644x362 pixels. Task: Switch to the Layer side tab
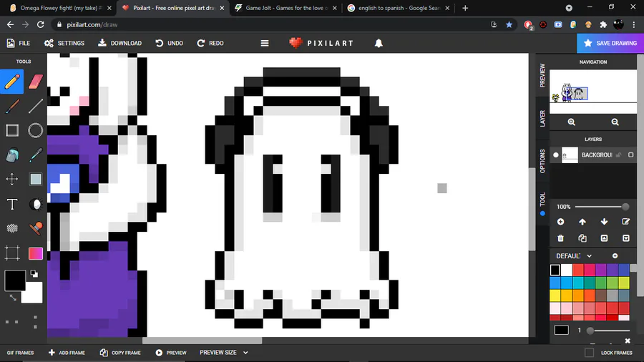coord(542,118)
